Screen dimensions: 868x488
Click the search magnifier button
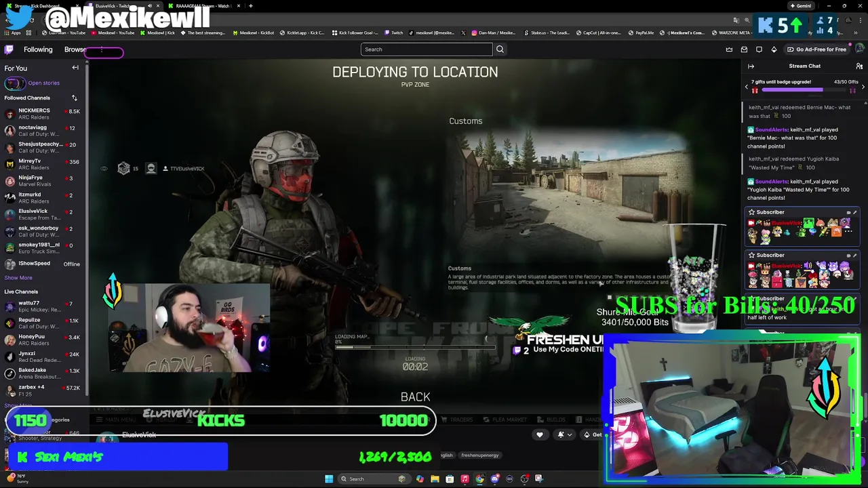tap(500, 49)
